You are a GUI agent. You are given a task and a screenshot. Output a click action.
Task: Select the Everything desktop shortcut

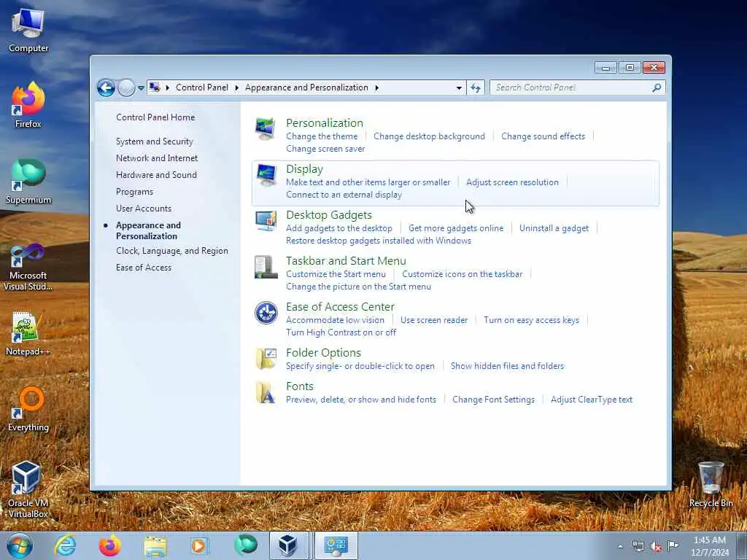[28, 408]
